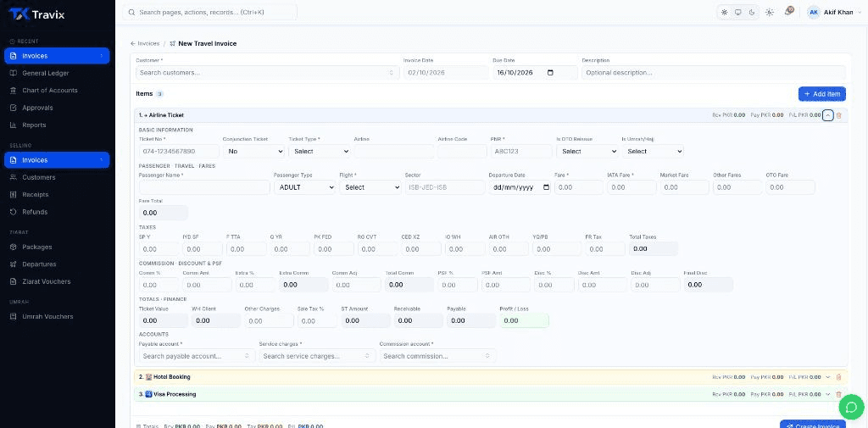Click the YQ/PB tax field
Image resolution: width=868 pixels, height=428 pixels.
click(557, 249)
